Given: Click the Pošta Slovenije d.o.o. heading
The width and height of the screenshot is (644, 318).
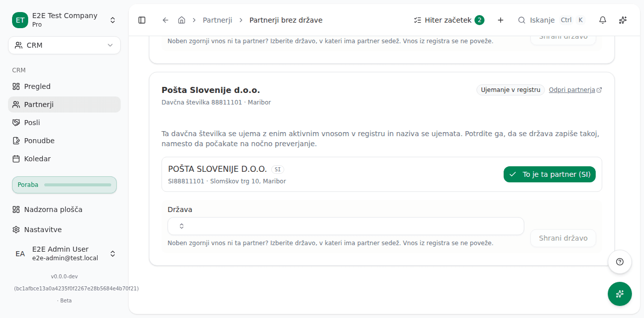Looking at the screenshot, I should click(211, 90).
